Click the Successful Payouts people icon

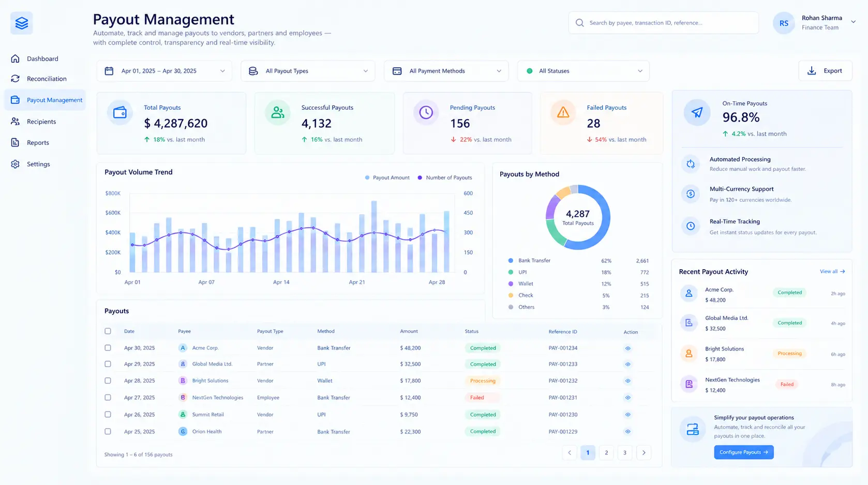[x=278, y=112]
